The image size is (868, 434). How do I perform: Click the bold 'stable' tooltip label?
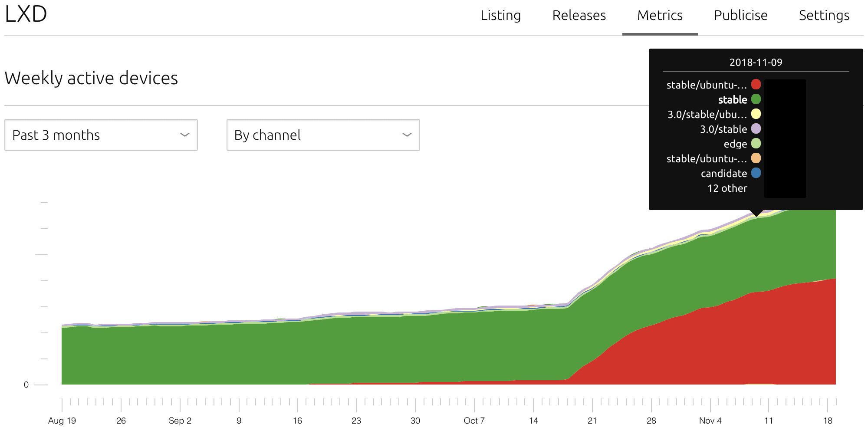point(733,100)
